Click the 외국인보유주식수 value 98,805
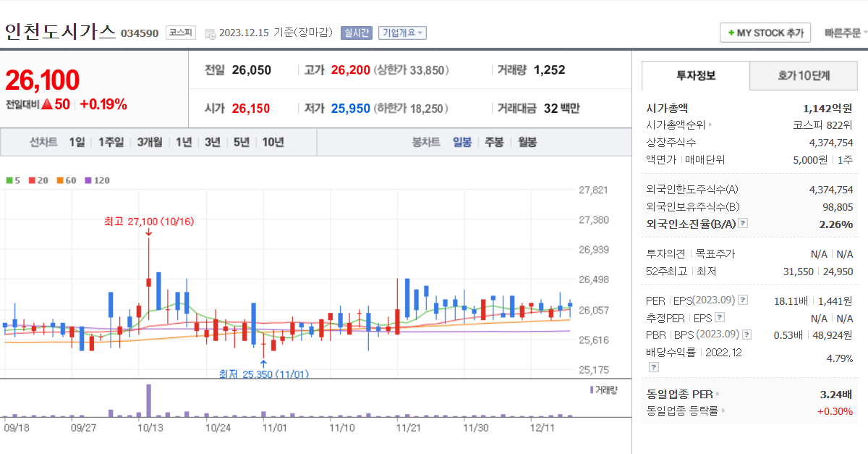 click(x=838, y=207)
